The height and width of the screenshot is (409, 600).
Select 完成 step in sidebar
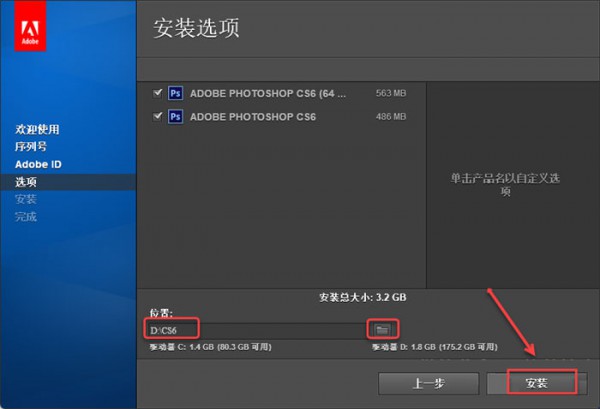tap(26, 217)
